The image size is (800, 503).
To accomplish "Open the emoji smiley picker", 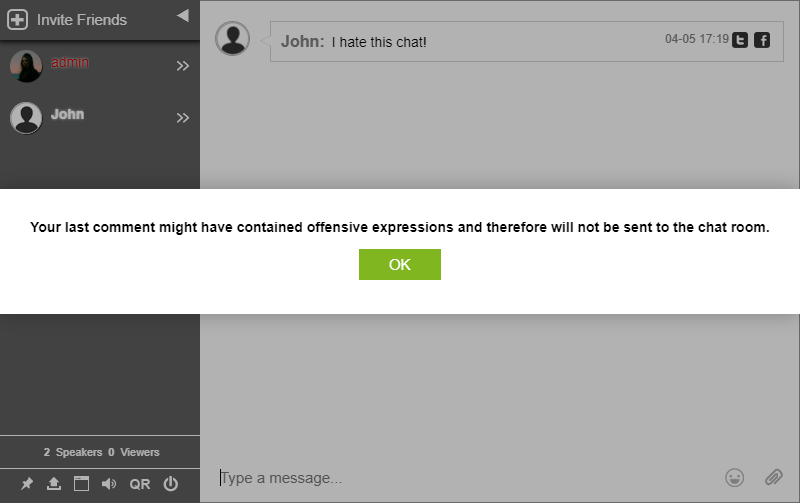I will (x=735, y=478).
